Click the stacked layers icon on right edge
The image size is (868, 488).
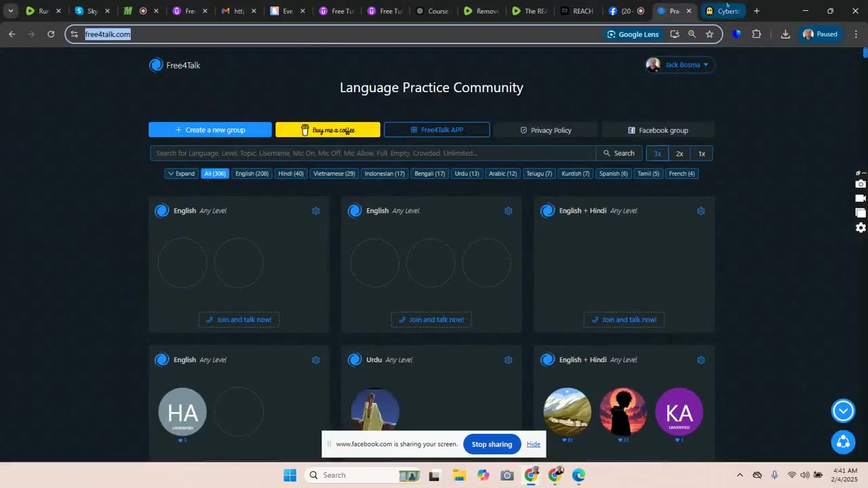(861, 213)
